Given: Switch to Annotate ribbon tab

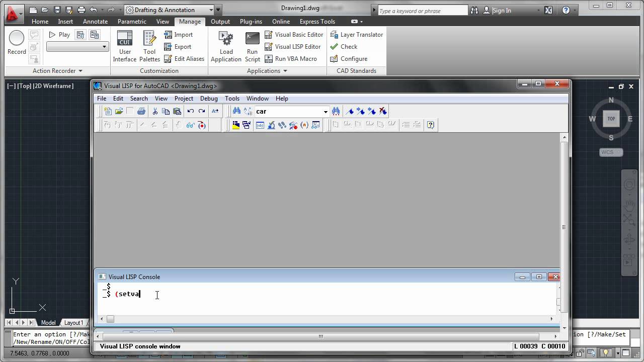Looking at the screenshot, I should pos(95,22).
